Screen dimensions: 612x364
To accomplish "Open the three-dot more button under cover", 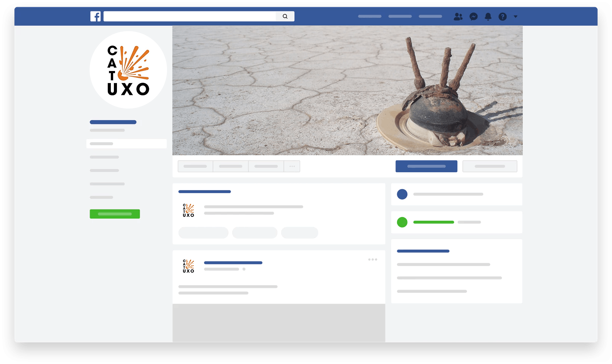I will tap(292, 166).
